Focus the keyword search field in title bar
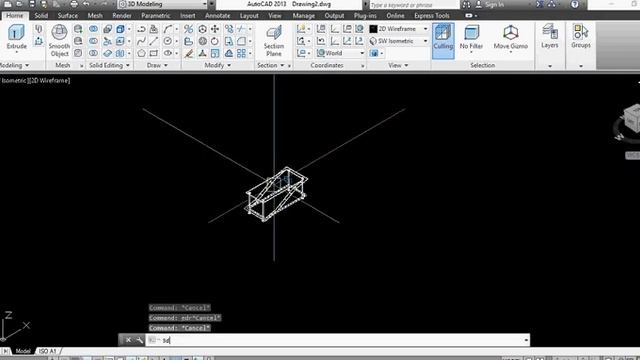Viewport: 640px width, 360px height. tap(413, 5)
